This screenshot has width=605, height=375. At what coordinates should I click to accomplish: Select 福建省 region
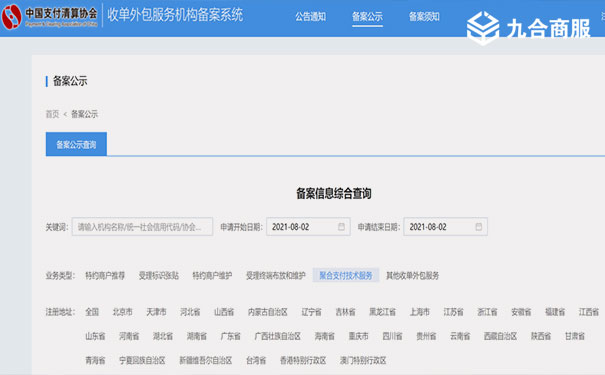pyautogui.click(x=555, y=312)
